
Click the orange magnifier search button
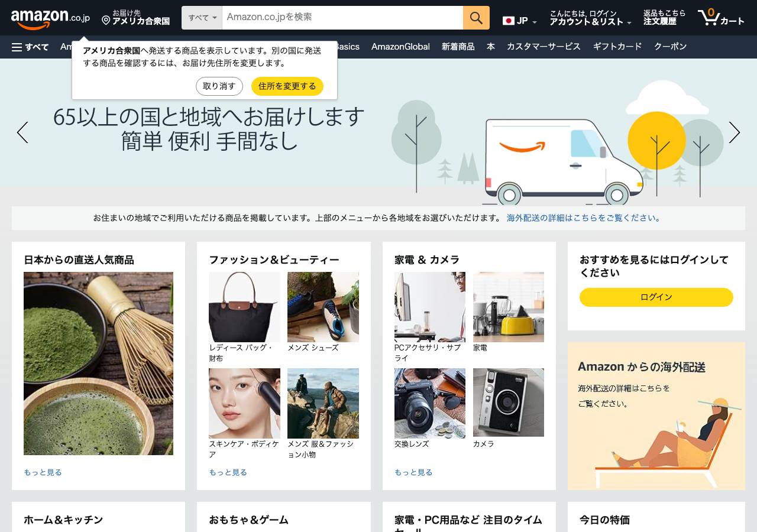point(476,18)
